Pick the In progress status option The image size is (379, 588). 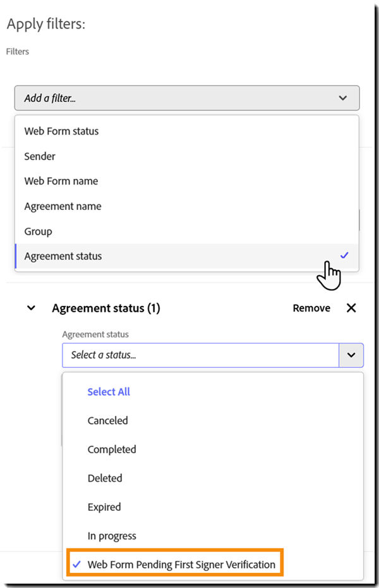pyautogui.click(x=111, y=536)
